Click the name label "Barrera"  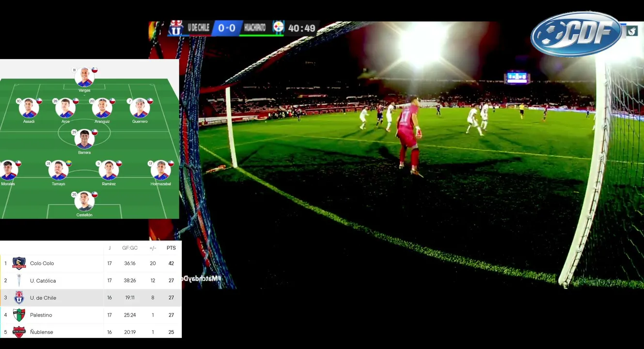[84, 152]
